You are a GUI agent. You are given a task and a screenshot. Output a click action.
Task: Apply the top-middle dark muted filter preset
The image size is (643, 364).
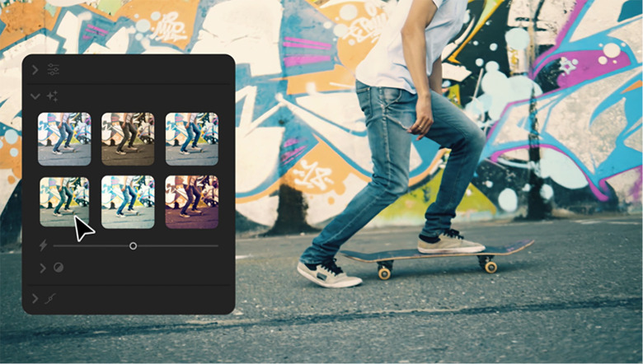coord(128,139)
